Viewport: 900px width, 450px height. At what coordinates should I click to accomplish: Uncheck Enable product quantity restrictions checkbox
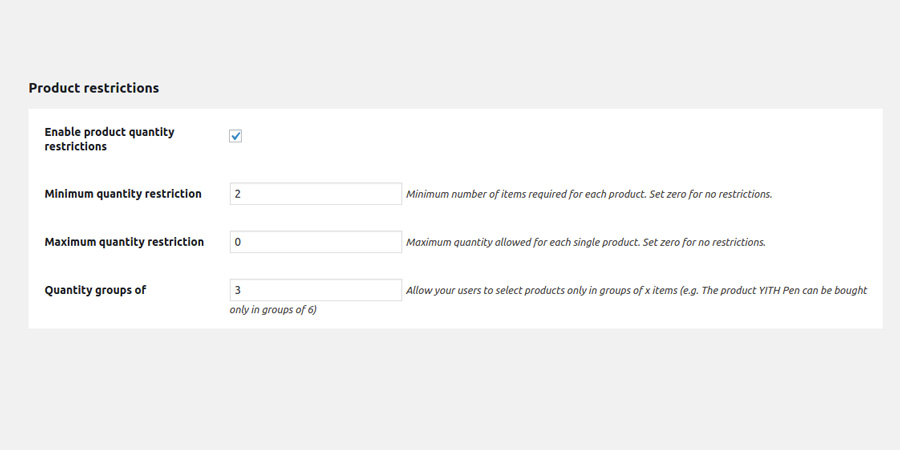pyautogui.click(x=236, y=136)
